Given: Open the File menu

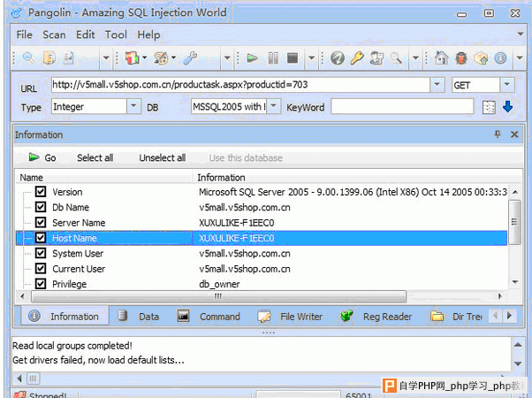Looking at the screenshot, I should click(24, 34).
